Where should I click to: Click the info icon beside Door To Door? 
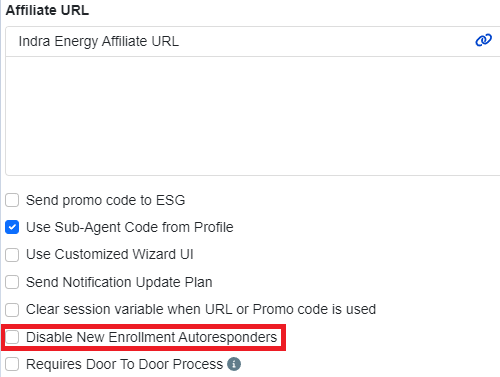coord(234,364)
